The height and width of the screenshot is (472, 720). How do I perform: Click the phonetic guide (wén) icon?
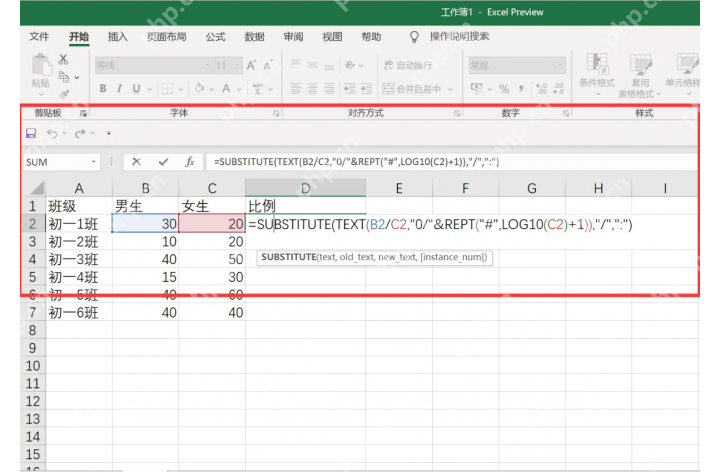pyautogui.click(x=257, y=89)
